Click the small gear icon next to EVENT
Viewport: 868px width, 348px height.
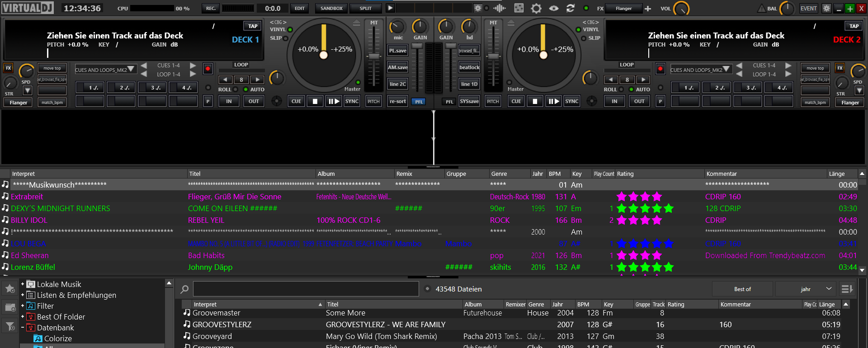pyautogui.click(x=826, y=8)
